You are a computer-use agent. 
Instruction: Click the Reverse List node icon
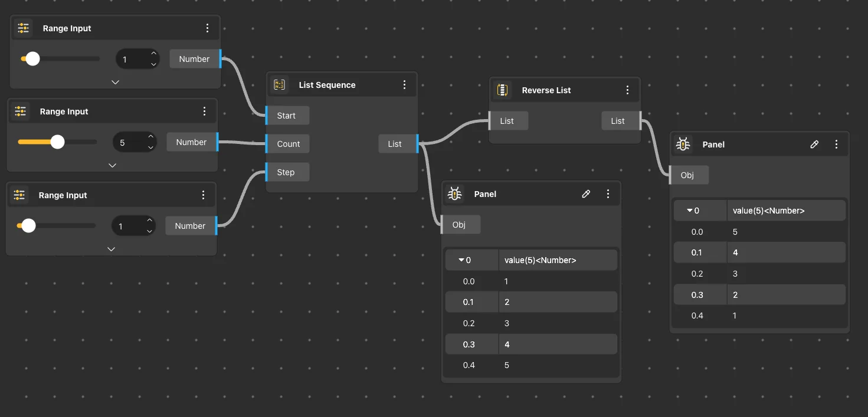503,90
